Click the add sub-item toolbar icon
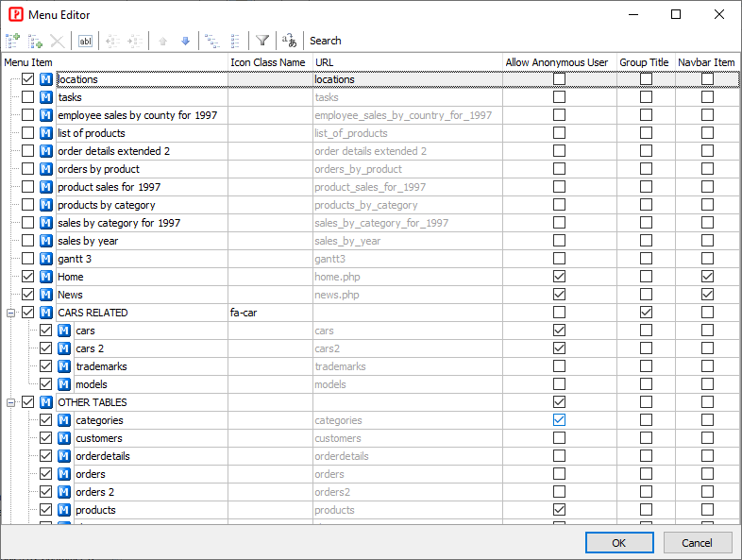Image resolution: width=742 pixels, height=560 pixels. point(35,41)
